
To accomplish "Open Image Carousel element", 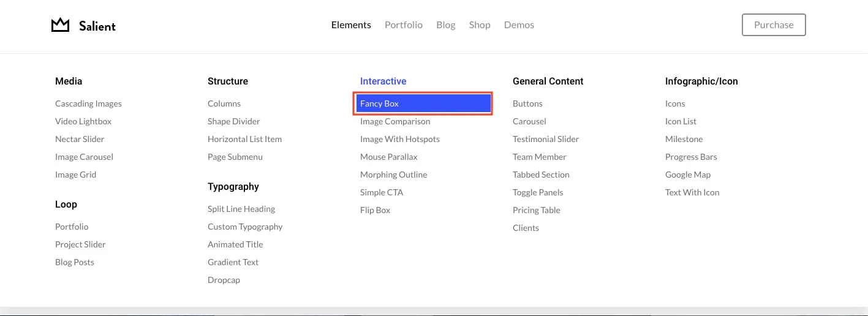I will tap(84, 157).
